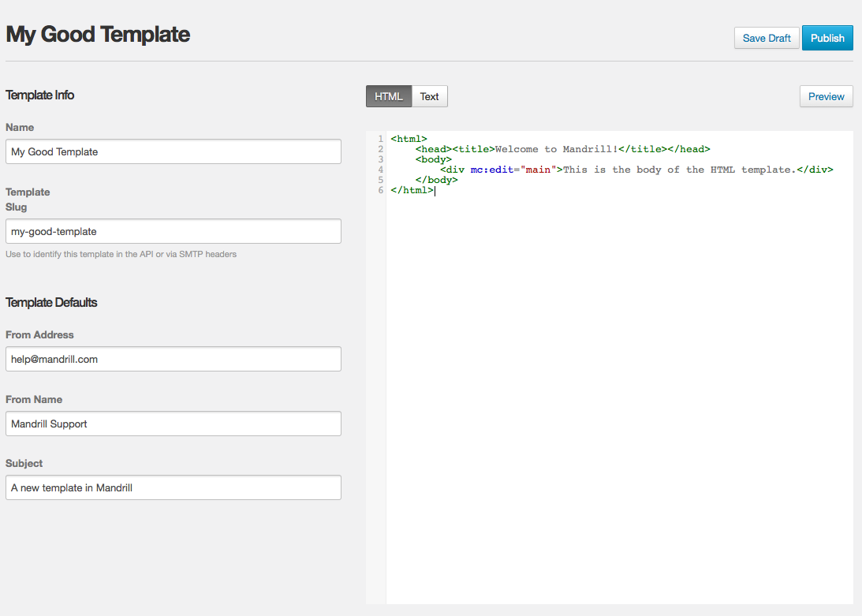Publish the template
This screenshot has height=616, width=862.
coord(827,38)
